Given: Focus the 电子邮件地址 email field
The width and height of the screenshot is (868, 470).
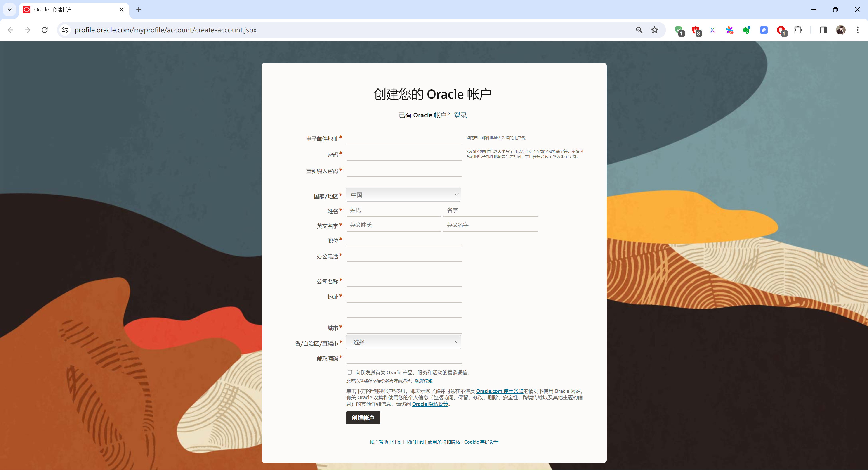Looking at the screenshot, I should [x=404, y=139].
